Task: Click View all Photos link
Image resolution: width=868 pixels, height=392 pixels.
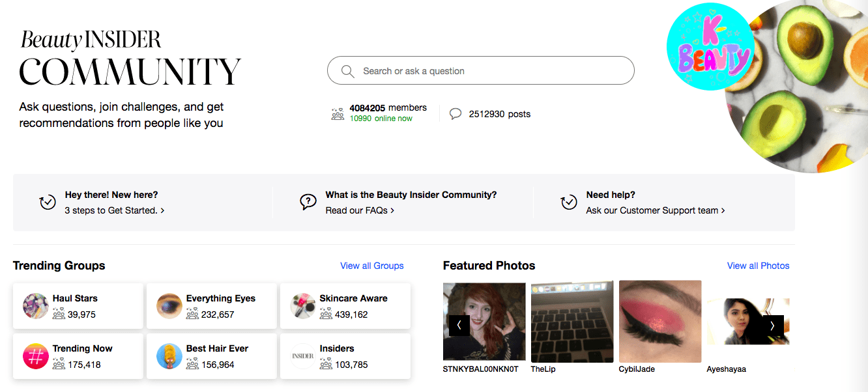Action: pos(758,266)
